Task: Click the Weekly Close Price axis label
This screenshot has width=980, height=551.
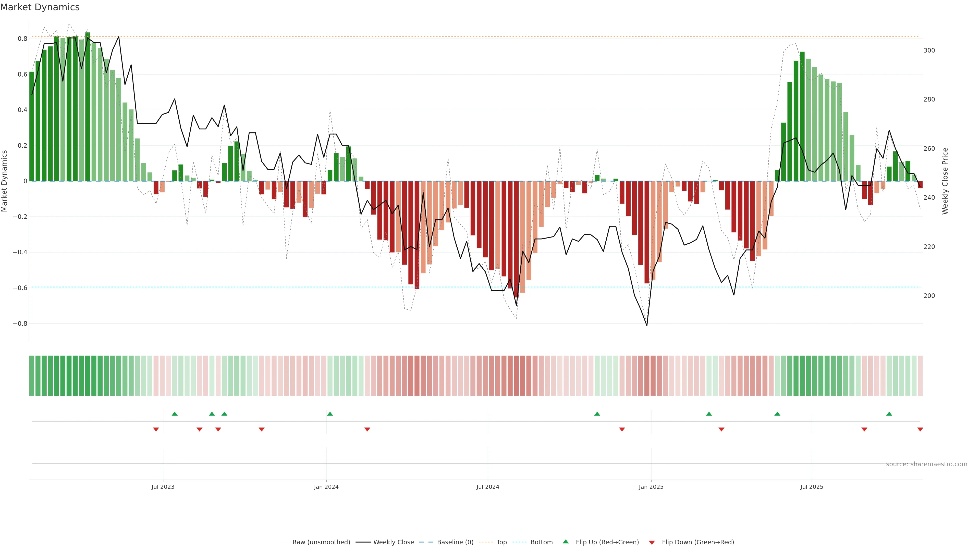Action: click(x=945, y=181)
